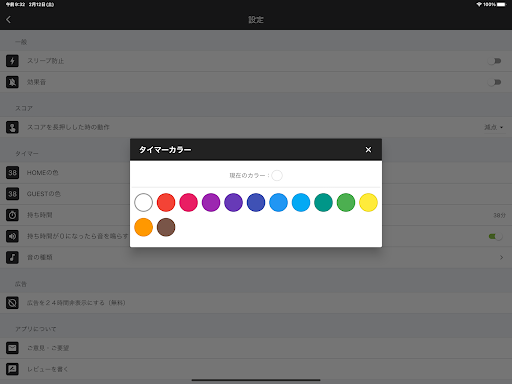Click the write review icon
The width and height of the screenshot is (512, 384).
[12, 369]
